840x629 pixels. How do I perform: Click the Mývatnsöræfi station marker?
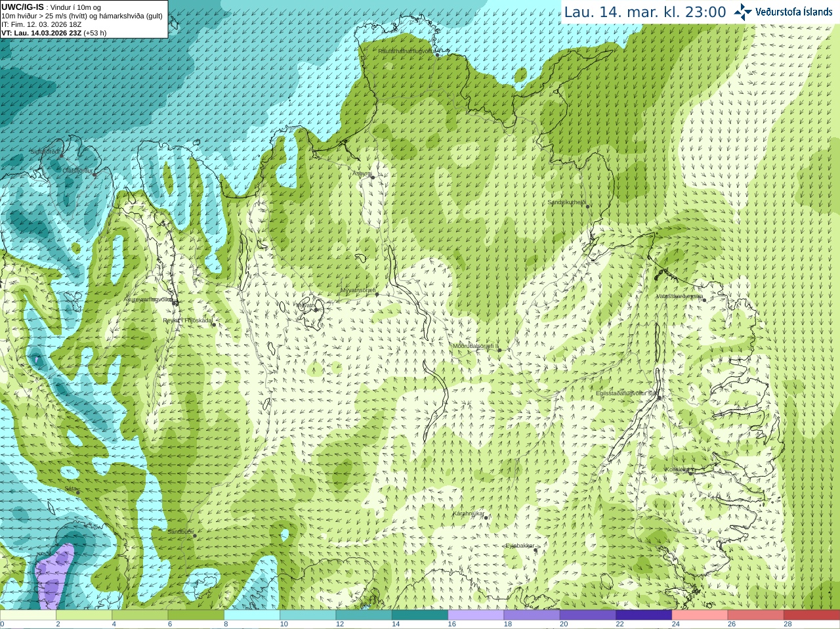(x=377, y=294)
